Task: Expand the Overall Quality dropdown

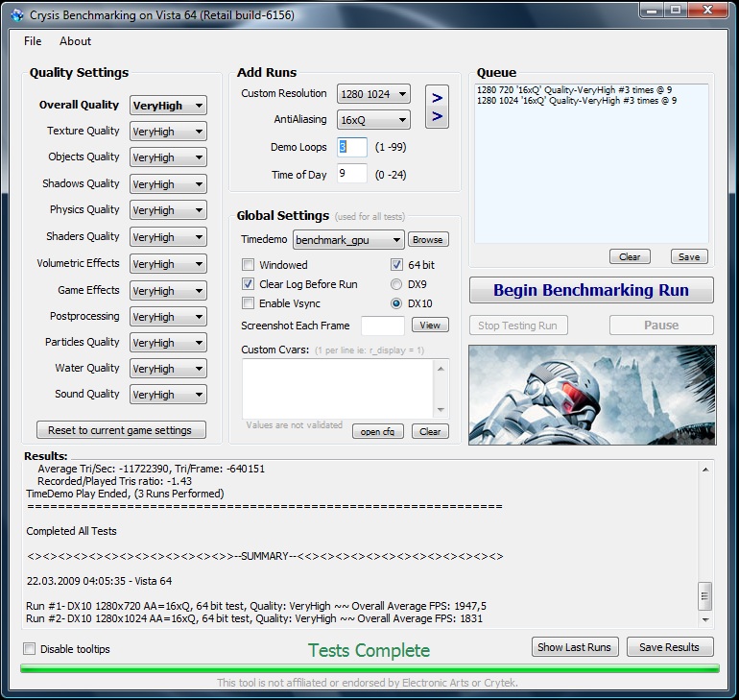Action: (x=168, y=105)
